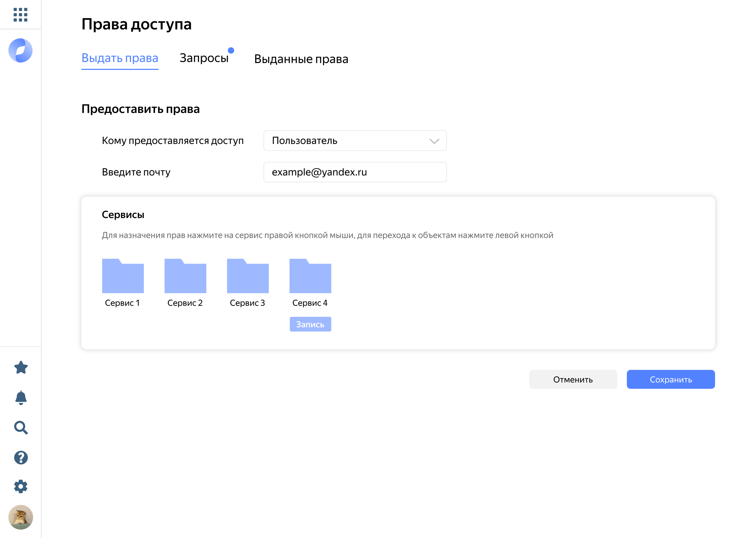Click the email input field
This screenshot has height=538, width=756.
355,172
